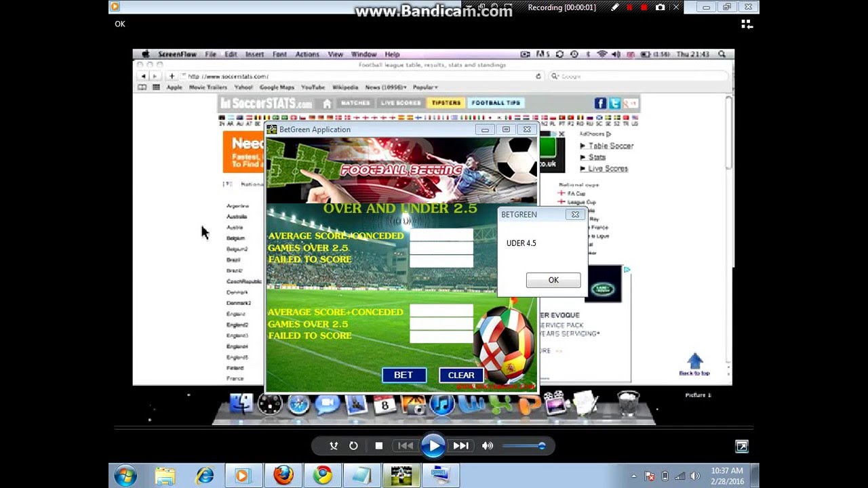Click the Live Scores ad link
Viewport: 868px width, 488px height.
608,169
